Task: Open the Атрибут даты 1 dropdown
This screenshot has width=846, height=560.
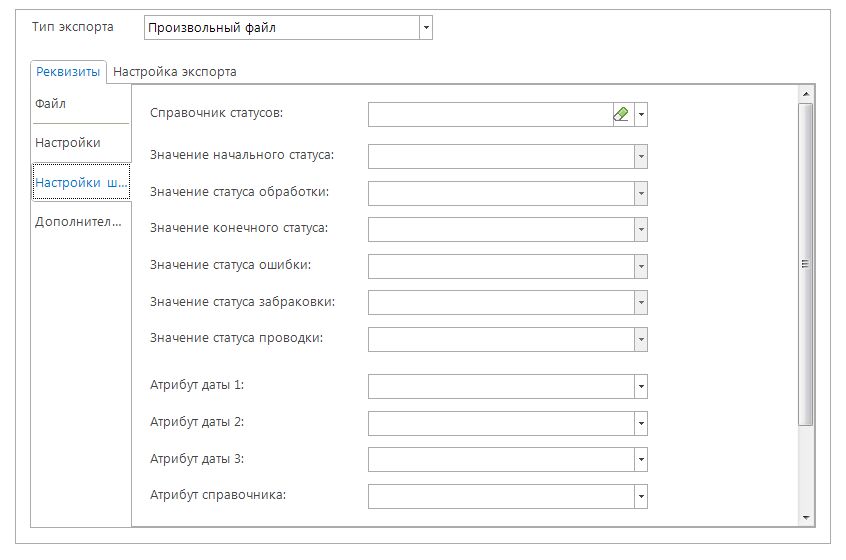Action: pyautogui.click(x=641, y=387)
